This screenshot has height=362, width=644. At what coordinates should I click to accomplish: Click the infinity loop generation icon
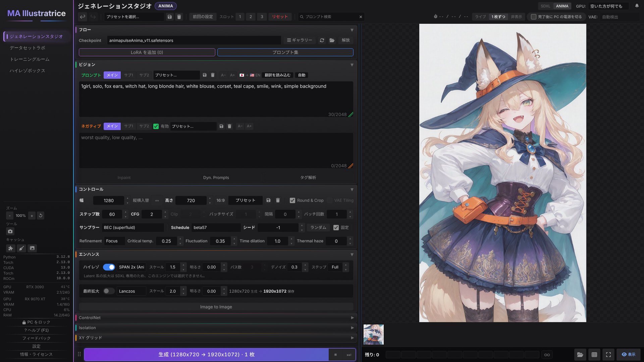[x=547, y=355]
